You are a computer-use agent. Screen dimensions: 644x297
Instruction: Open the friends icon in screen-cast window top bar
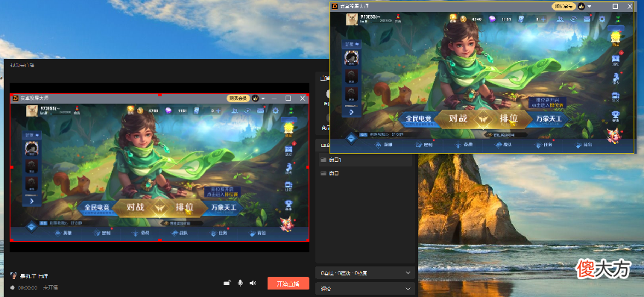pos(561,19)
